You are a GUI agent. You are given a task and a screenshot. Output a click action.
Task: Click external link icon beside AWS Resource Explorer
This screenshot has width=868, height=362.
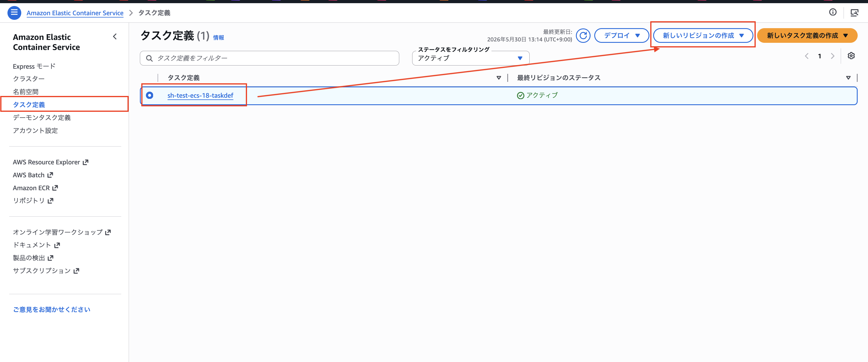[x=86, y=162]
